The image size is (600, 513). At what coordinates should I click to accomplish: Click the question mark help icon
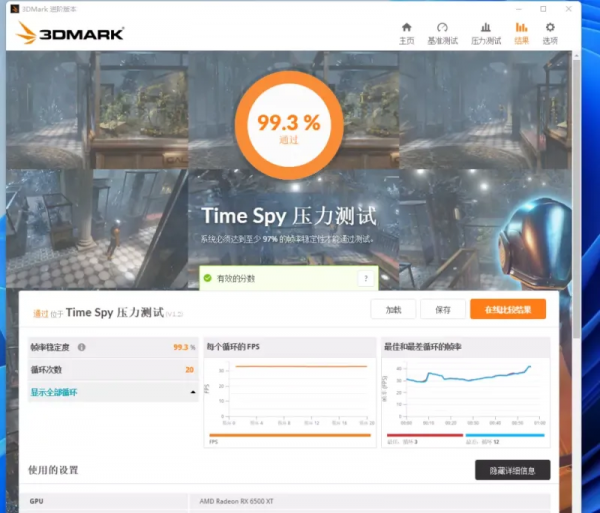pyautogui.click(x=366, y=278)
